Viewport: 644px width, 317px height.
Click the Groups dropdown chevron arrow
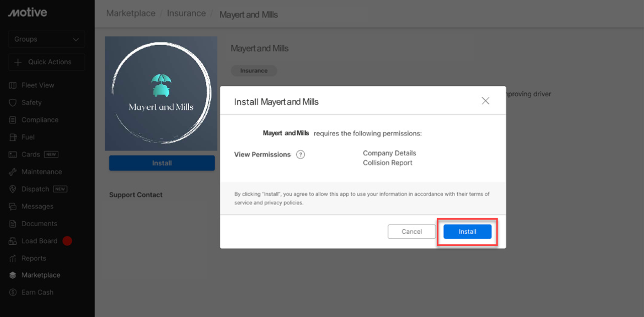click(76, 39)
